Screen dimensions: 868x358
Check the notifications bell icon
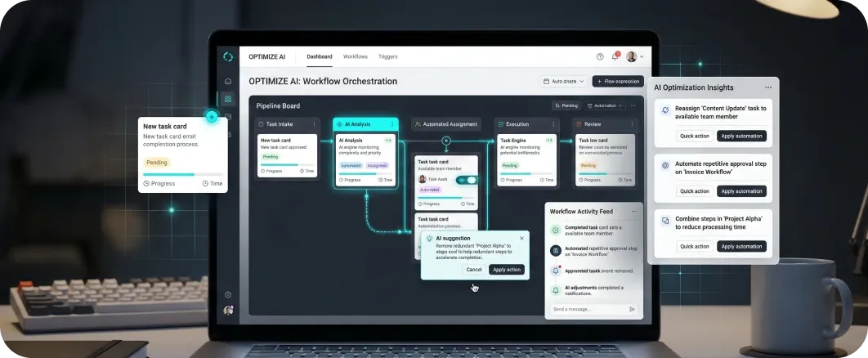click(x=615, y=56)
